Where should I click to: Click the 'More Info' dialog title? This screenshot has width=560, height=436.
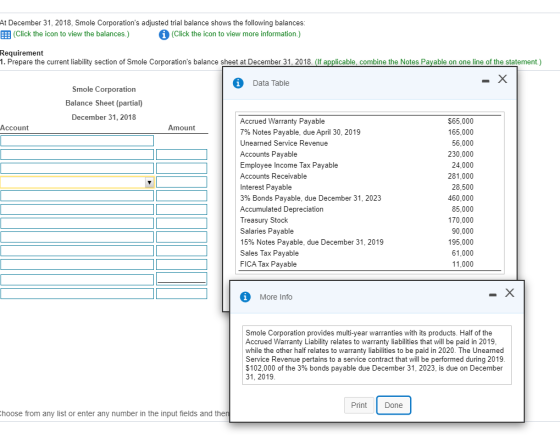276,297
